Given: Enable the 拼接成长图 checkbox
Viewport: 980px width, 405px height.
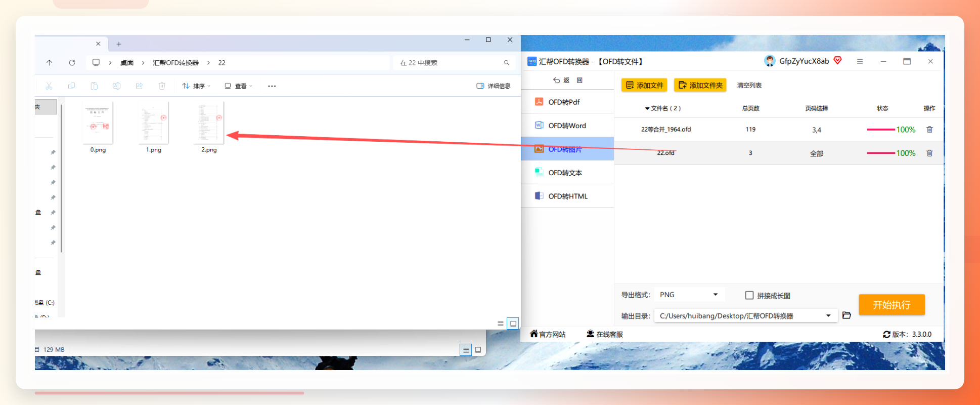Looking at the screenshot, I should pyautogui.click(x=749, y=295).
